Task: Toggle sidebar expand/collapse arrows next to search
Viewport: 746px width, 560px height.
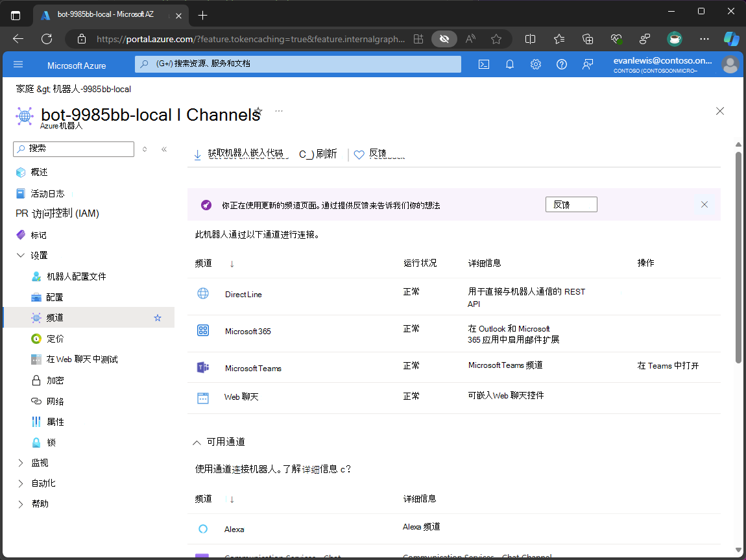Action: pos(145,149)
